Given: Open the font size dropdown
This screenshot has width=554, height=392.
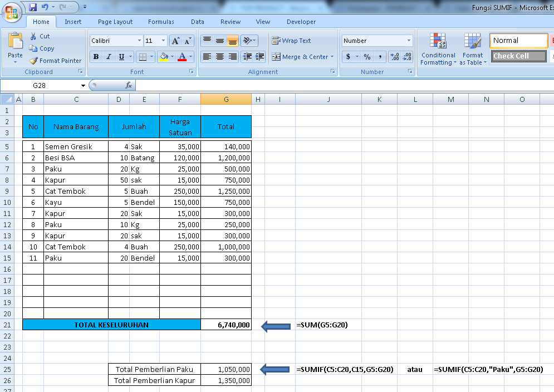Looking at the screenshot, I should pyautogui.click(x=163, y=41).
